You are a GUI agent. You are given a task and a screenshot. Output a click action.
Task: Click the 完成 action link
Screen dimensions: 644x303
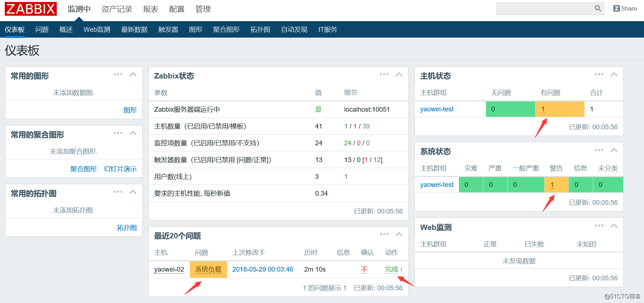(391, 269)
